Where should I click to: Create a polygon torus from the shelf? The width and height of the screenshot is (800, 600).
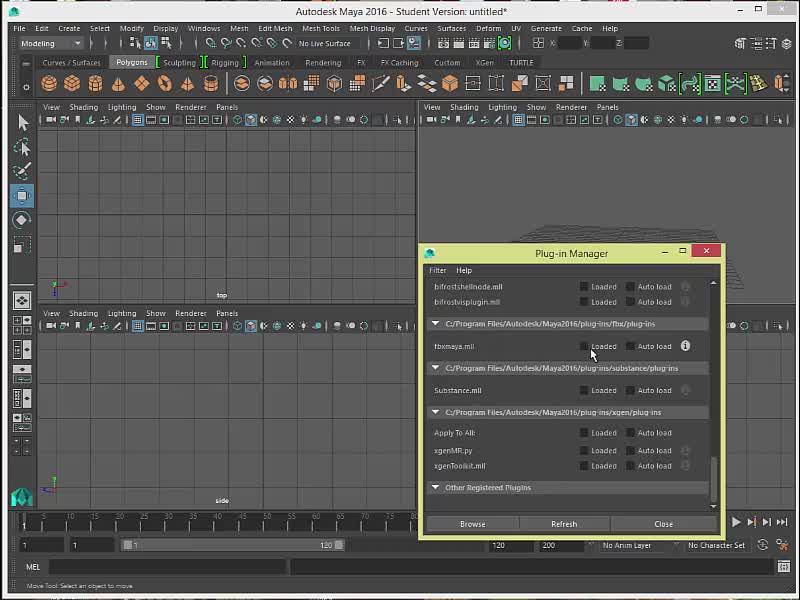(164, 83)
